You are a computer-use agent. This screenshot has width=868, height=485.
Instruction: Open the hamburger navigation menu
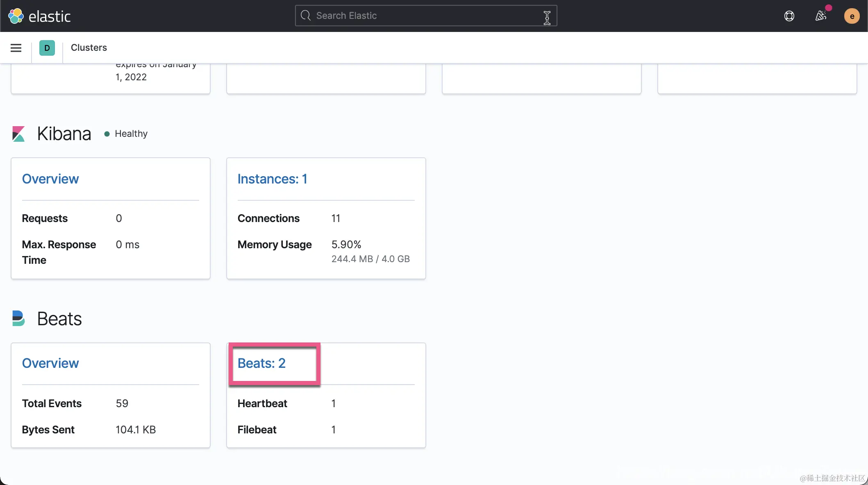coord(16,48)
